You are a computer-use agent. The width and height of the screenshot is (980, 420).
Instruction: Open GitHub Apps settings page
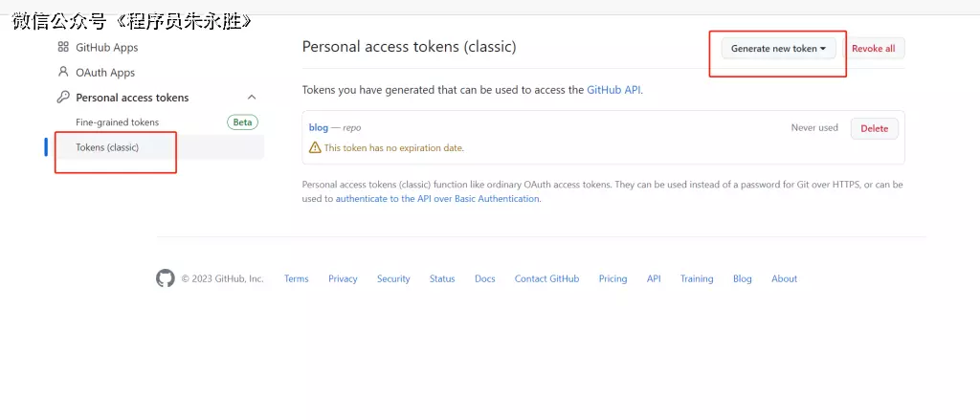coord(106,47)
